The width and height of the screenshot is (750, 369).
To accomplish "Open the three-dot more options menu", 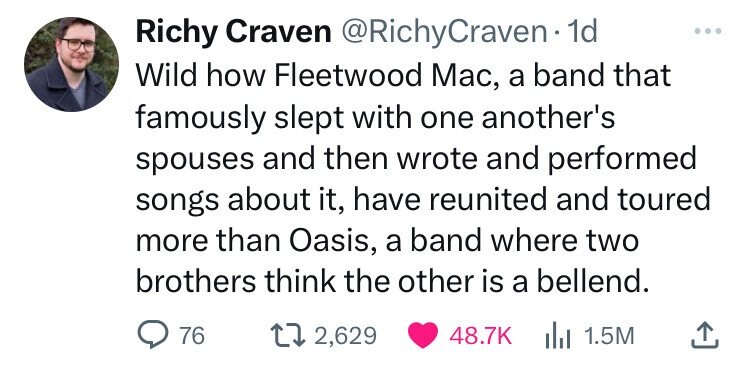I will (x=708, y=31).
